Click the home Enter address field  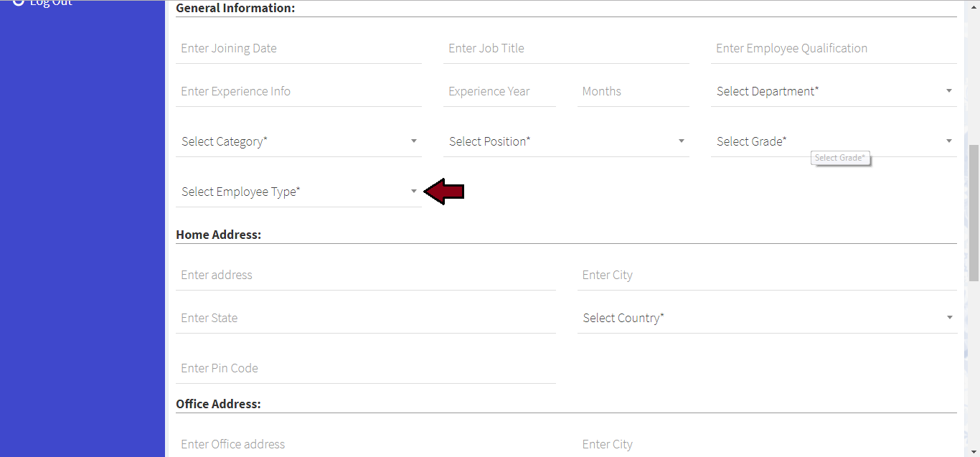point(365,275)
